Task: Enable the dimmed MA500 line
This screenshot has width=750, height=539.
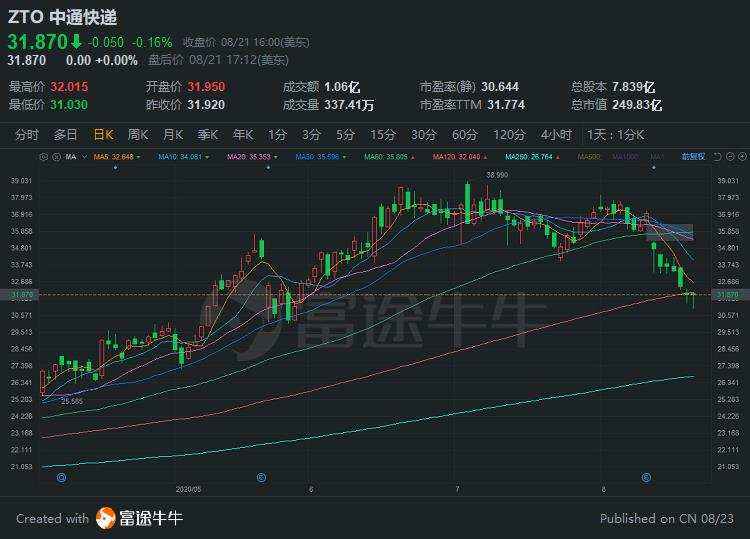Action: click(588, 157)
